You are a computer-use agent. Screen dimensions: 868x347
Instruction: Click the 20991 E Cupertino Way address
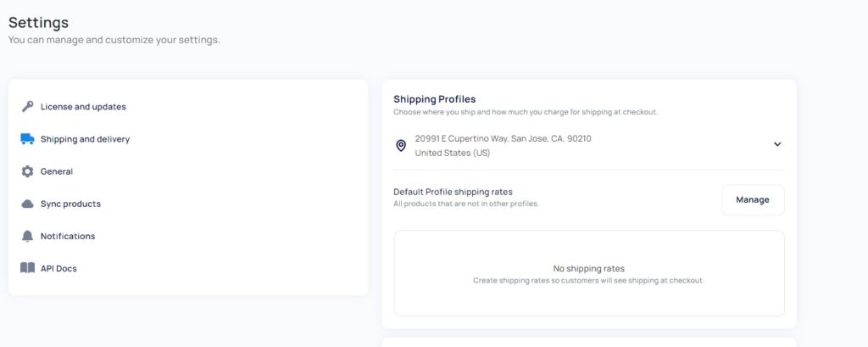coord(503,138)
